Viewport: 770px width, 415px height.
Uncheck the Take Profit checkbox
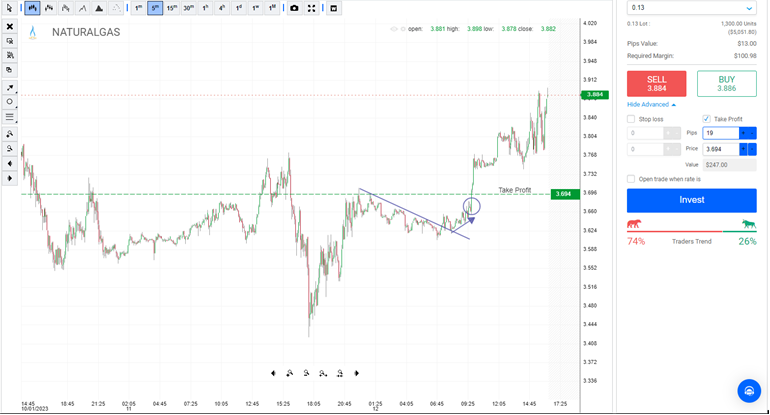click(707, 119)
